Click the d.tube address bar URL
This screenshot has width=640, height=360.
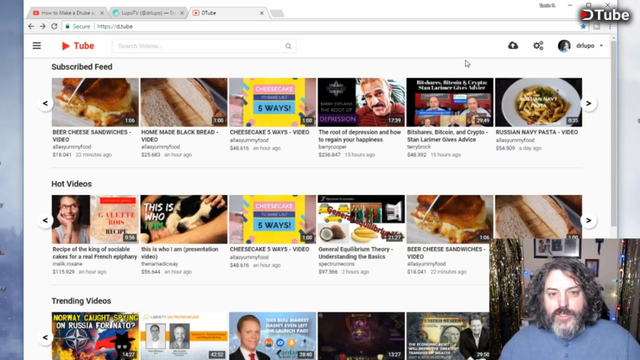[x=115, y=27]
